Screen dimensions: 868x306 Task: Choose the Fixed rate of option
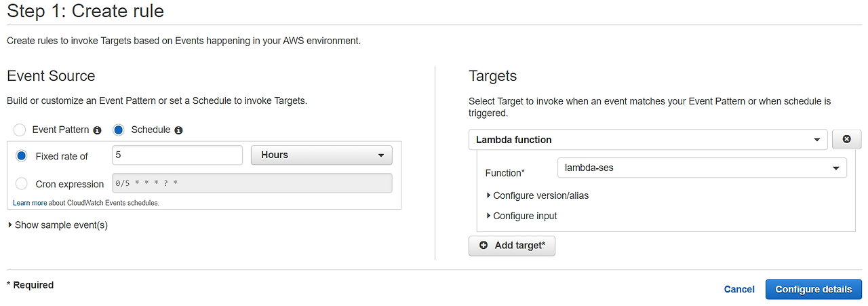pyautogui.click(x=22, y=155)
